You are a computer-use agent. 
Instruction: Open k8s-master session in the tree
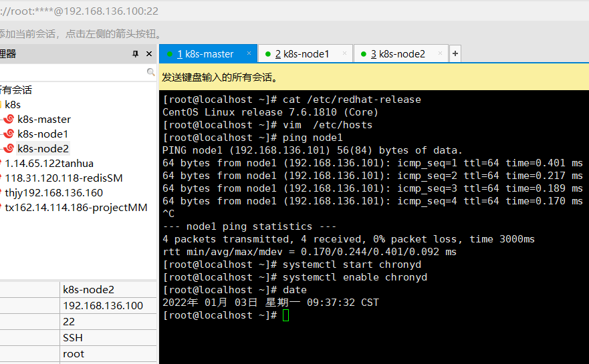click(x=44, y=120)
